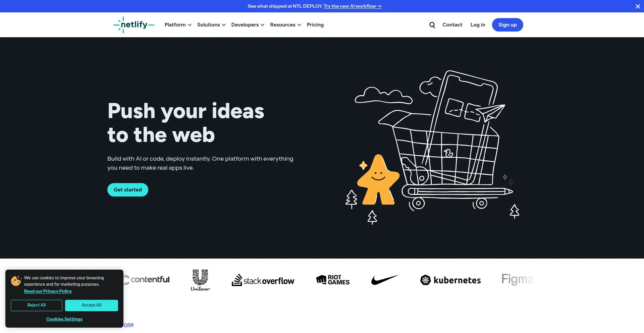Screen dimensions: 644x333
Task: Dismiss the top announcement banner
Action: [x=638, y=6]
